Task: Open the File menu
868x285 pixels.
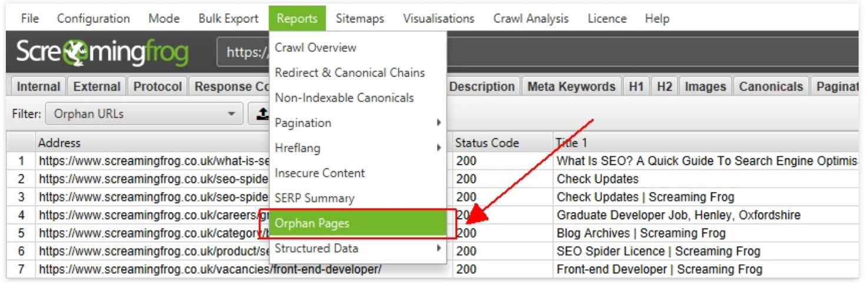Action: pyautogui.click(x=29, y=18)
